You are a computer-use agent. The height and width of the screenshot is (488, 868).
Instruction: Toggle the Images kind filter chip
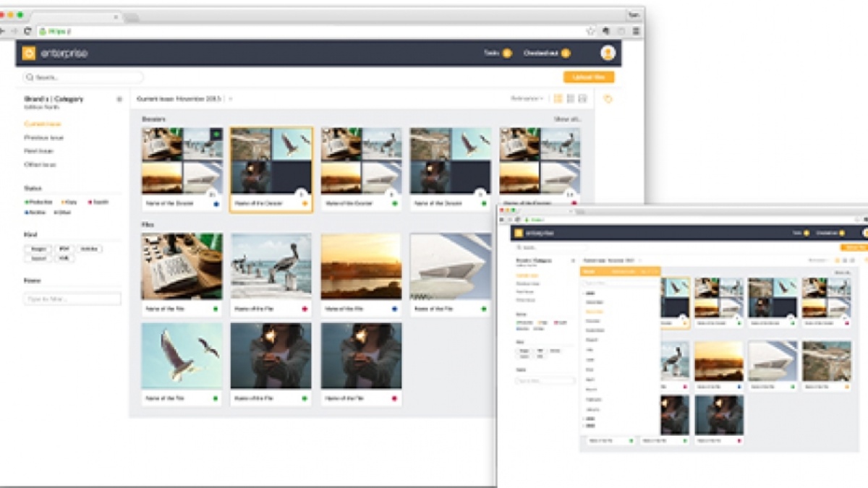[x=38, y=249]
